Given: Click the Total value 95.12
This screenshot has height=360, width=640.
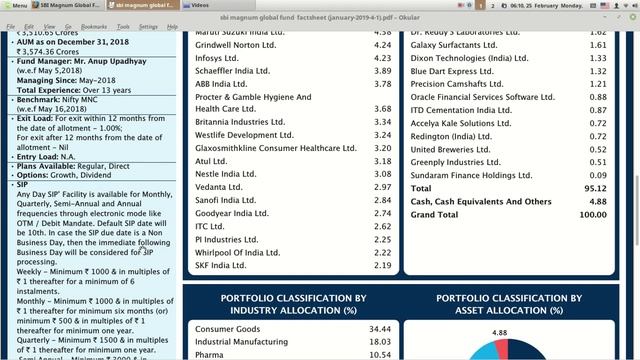Looking at the screenshot, I should pyautogui.click(x=596, y=188).
